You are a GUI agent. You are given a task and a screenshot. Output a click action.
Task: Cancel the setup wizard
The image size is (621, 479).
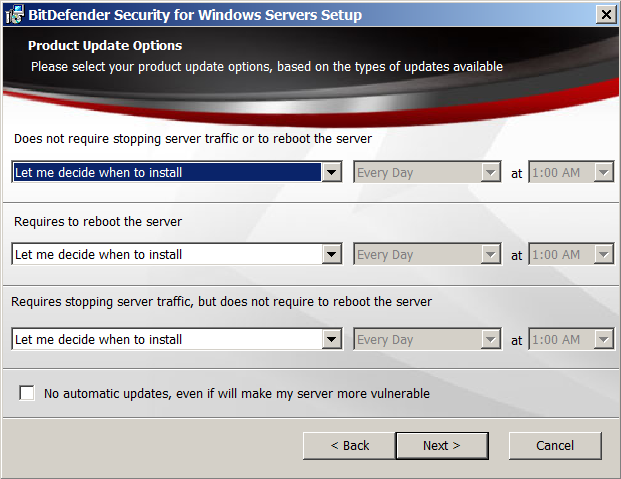(555, 446)
